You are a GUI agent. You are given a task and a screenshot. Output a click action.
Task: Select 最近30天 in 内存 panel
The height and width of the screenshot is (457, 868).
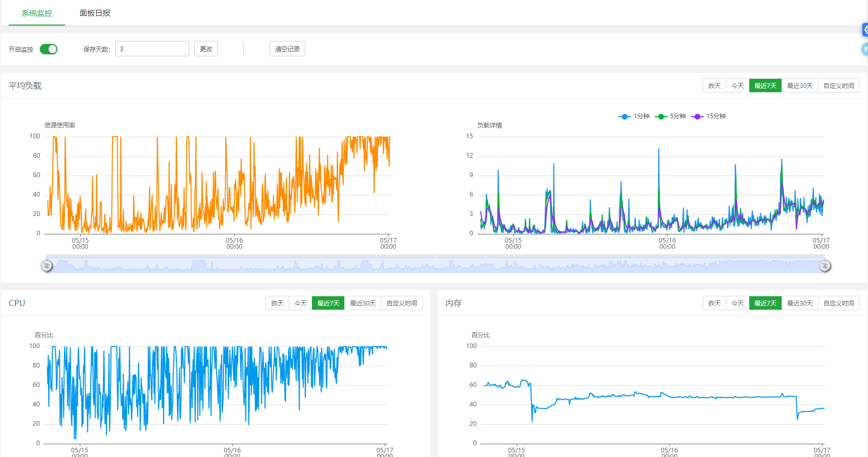coord(800,303)
